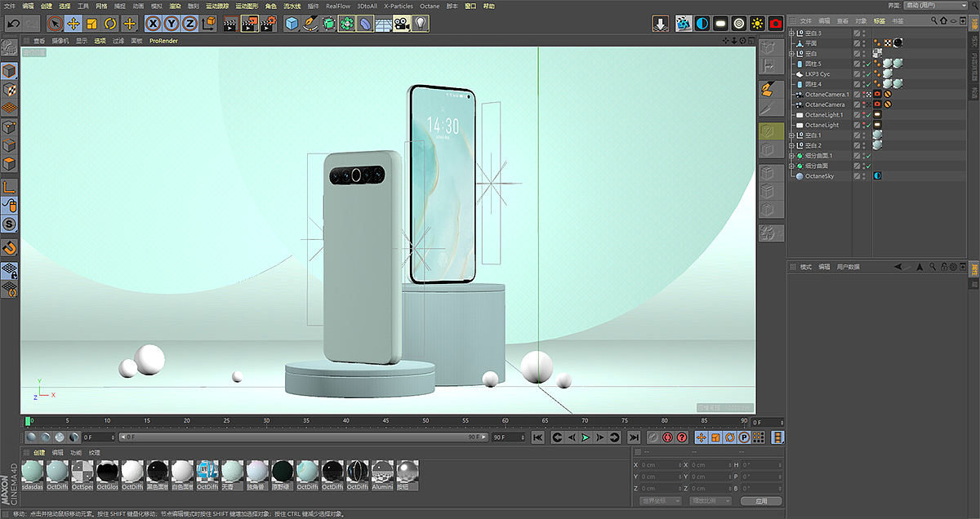Image resolution: width=980 pixels, height=519 pixels.
Task: Open Render Settings clapperboard gear icon
Action: (268, 24)
